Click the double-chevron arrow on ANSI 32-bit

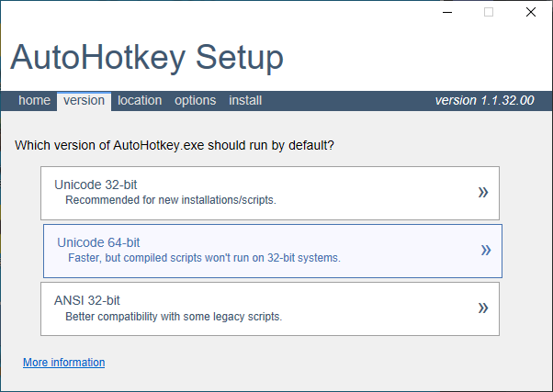point(483,308)
